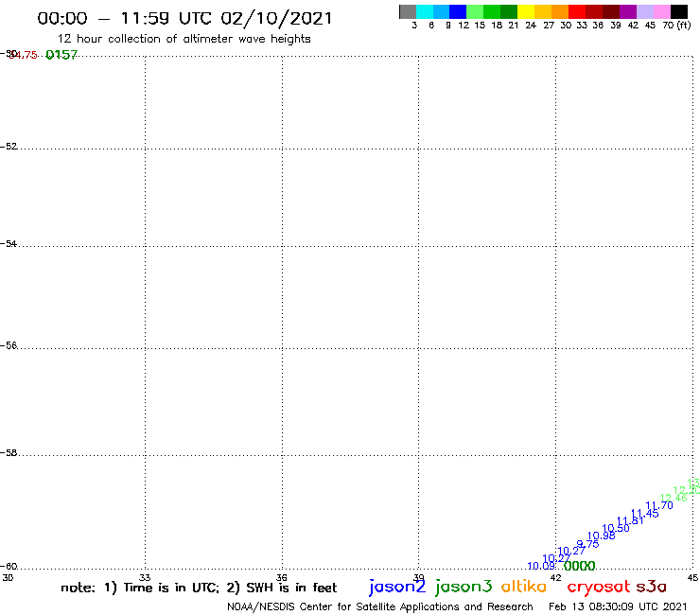Screen dimensions: 700x615
Task: Click the bright red color scale swatch
Action: click(577, 11)
